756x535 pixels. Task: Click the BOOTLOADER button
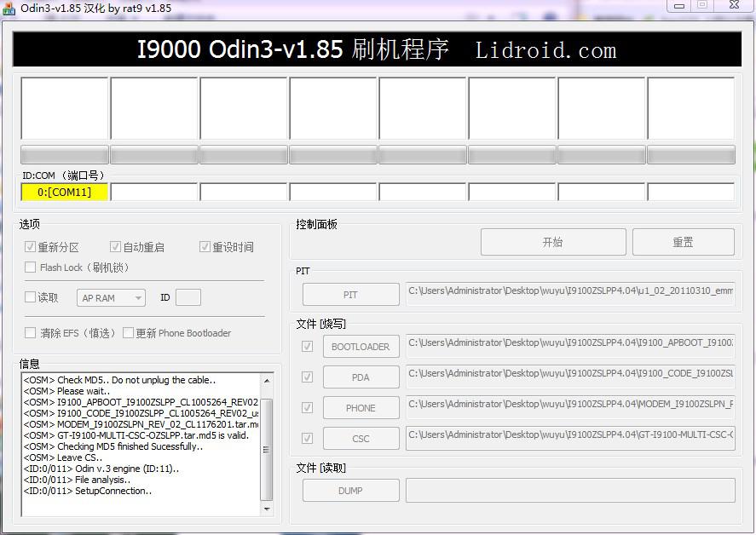point(361,347)
